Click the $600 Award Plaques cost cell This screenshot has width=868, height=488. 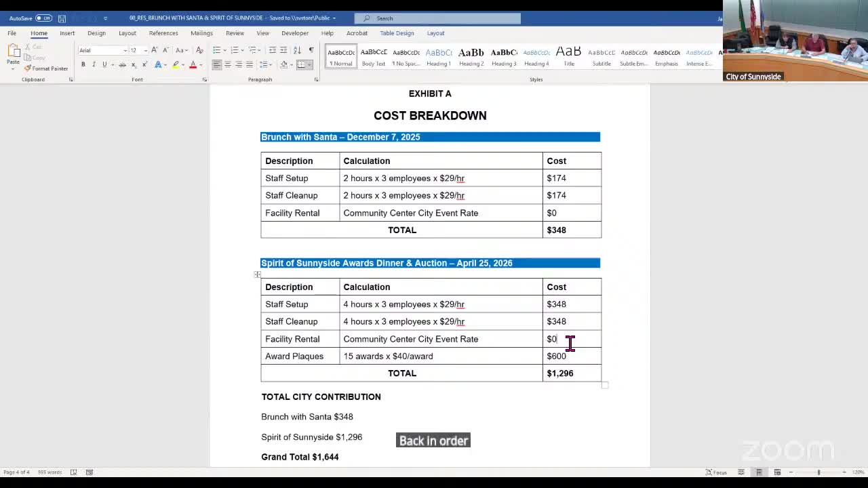coord(572,356)
